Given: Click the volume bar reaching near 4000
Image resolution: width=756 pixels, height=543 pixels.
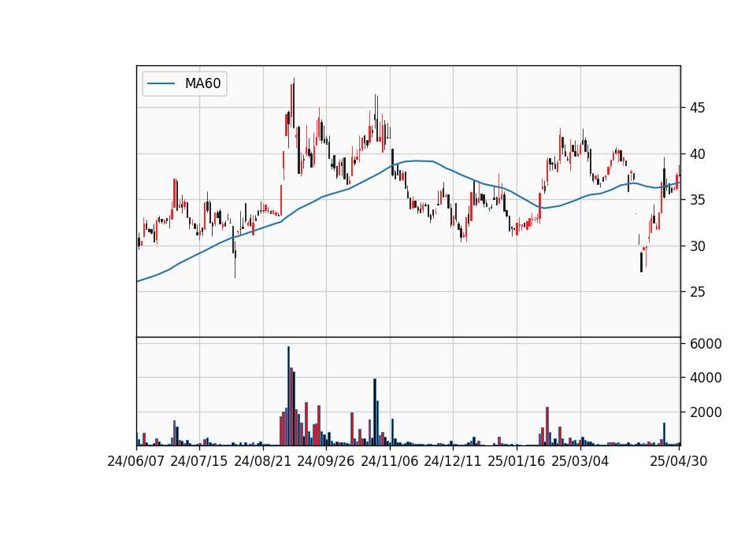Looking at the screenshot, I should coord(375,412).
